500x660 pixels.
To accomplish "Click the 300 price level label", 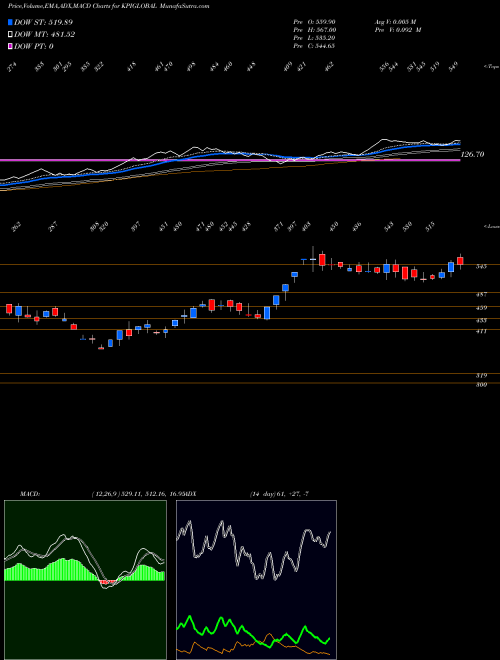I will 481,385.
